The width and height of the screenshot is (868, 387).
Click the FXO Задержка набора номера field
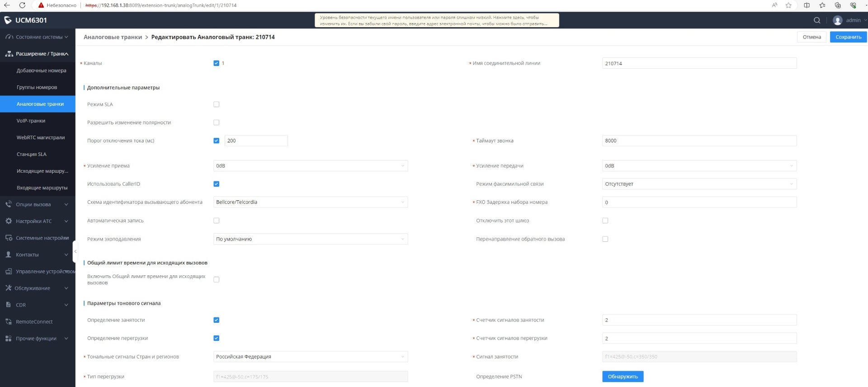pyautogui.click(x=699, y=202)
